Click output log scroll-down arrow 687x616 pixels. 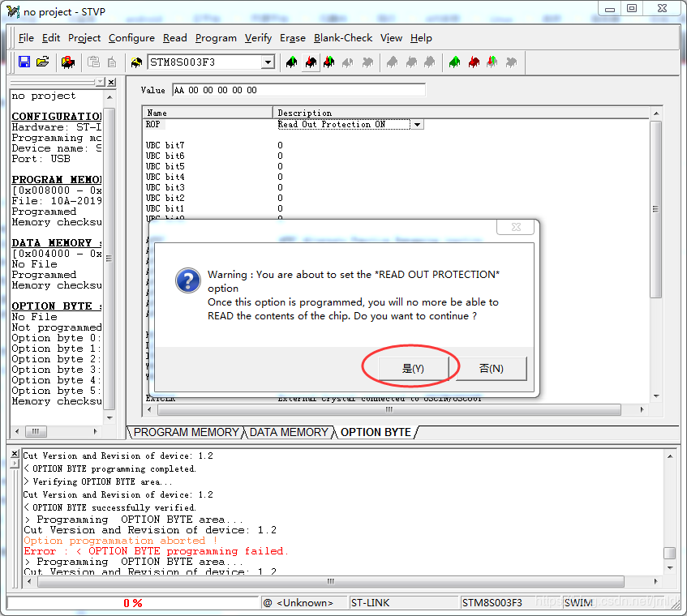pyautogui.click(x=669, y=568)
